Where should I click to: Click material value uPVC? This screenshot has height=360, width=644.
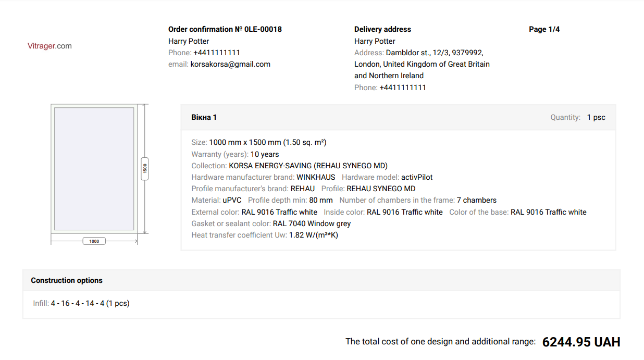pyautogui.click(x=232, y=200)
